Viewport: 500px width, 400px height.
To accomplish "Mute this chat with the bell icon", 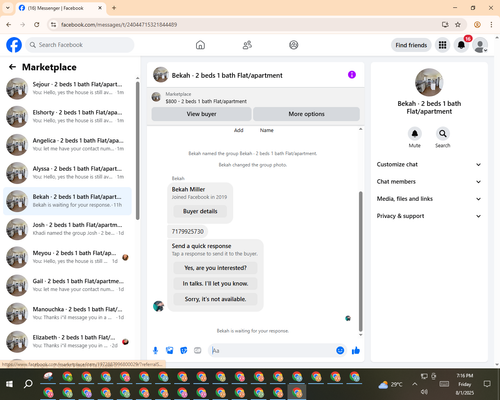I will pyautogui.click(x=414, y=134).
